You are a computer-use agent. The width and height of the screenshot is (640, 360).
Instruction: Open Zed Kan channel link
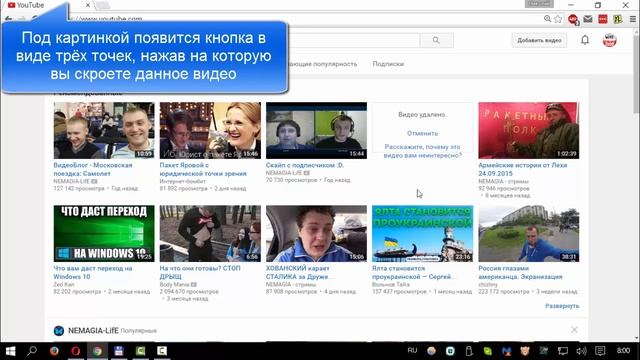click(64, 284)
